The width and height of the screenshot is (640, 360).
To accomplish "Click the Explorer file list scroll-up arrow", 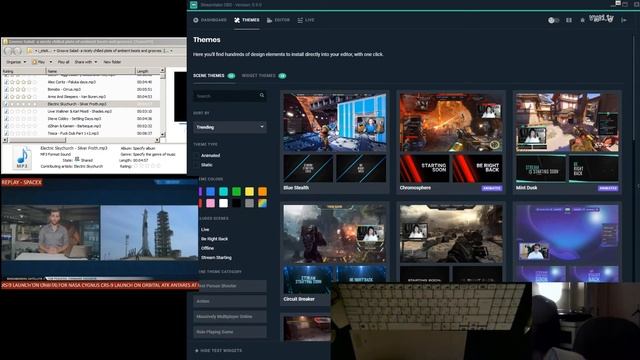I will 162,71.
